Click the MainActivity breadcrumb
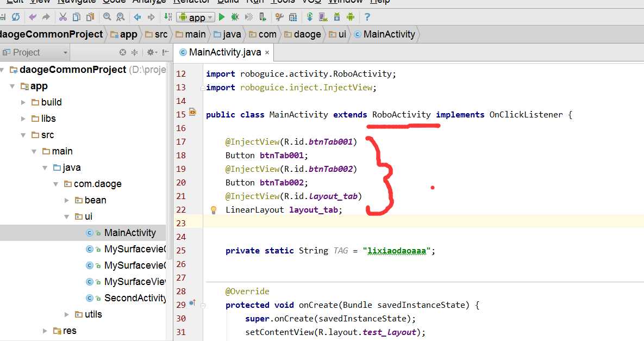The width and height of the screenshot is (644, 341). [384, 34]
